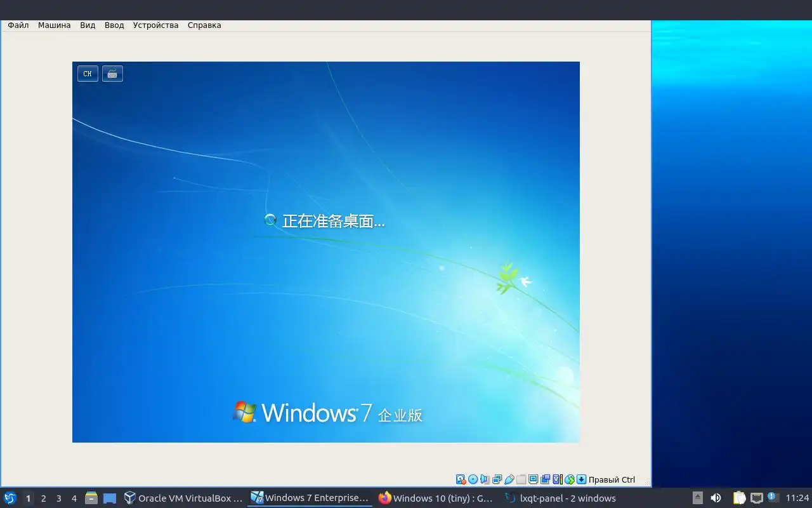Click the loading spinner beside 正在准备桌面

[270, 220]
